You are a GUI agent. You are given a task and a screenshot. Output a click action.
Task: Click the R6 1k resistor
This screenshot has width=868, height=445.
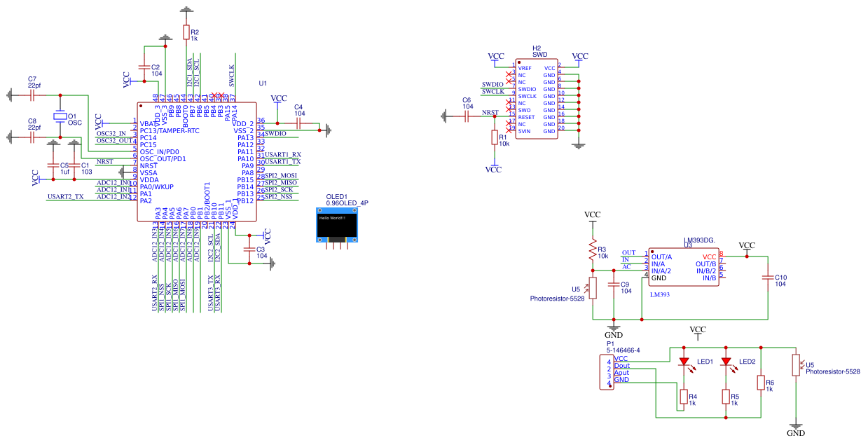coord(761,383)
